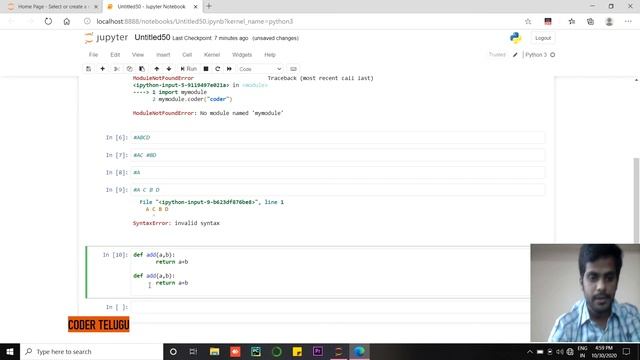The height and width of the screenshot is (360, 640).
Task: Open the Widgets menu
Action: point(242,55)
